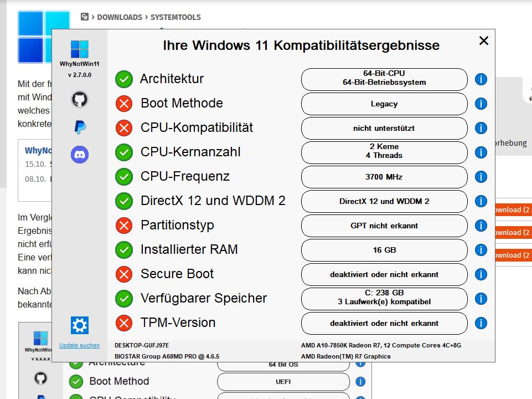The width and height of the screenshot is (532, 399).
Task: Show info for Secure Boot row
Action: point(481,274)
